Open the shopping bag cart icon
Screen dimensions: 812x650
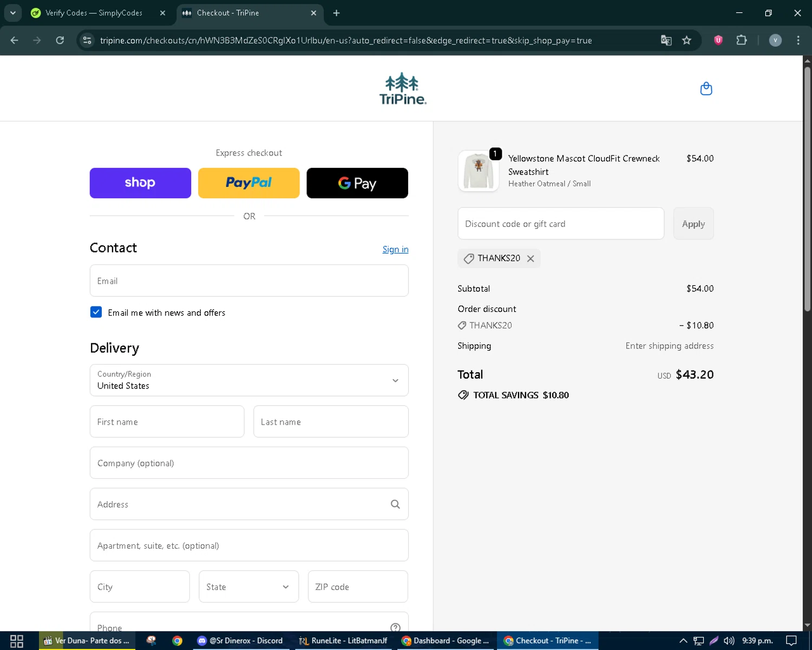[706, 89]
